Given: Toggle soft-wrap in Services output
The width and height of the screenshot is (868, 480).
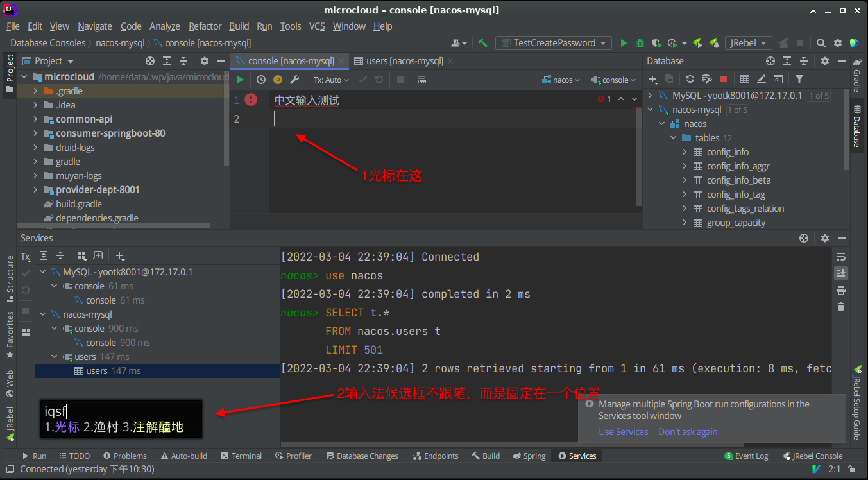Looking at the screenshot, I should (x=841, y=257).
